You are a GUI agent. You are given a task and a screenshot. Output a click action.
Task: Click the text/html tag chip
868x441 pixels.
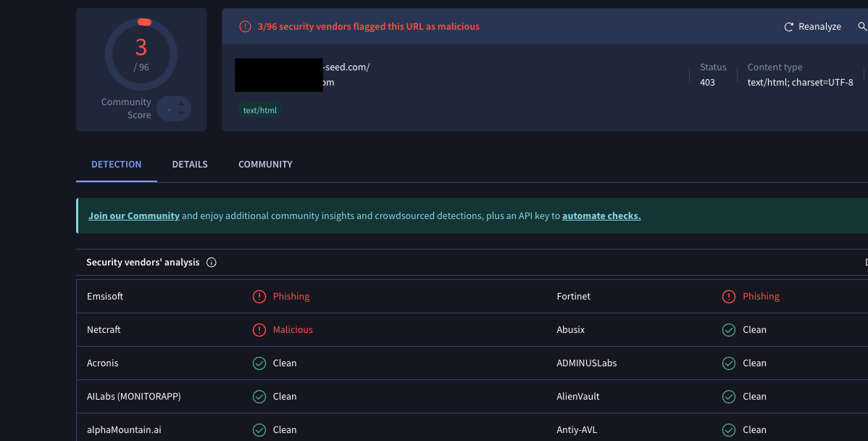260,111
